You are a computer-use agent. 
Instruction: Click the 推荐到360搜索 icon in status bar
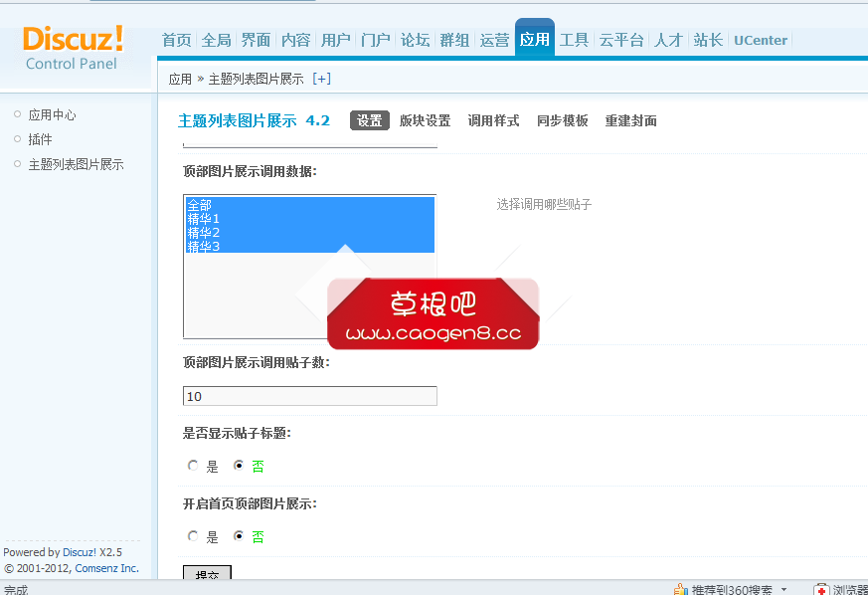click(x=683, y=588)
